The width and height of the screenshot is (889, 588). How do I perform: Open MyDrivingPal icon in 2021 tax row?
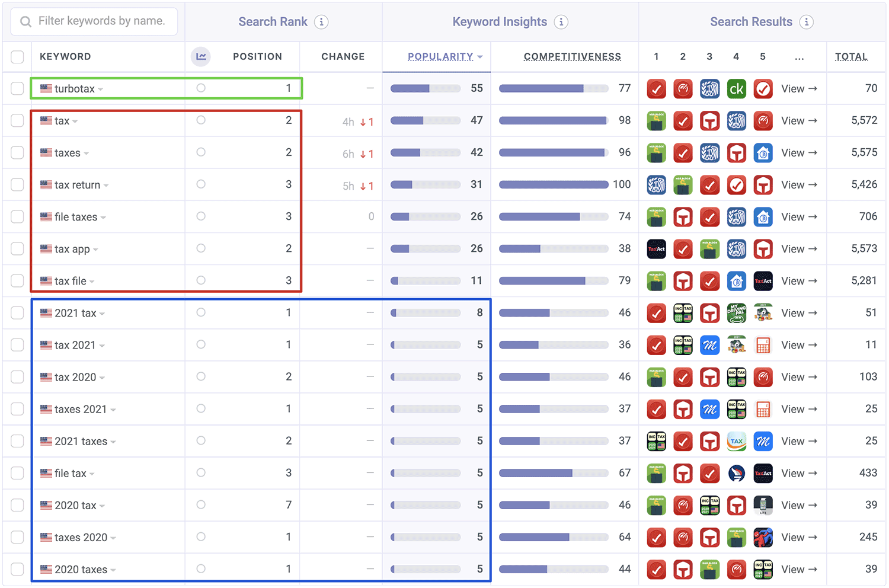coord(736,313)
